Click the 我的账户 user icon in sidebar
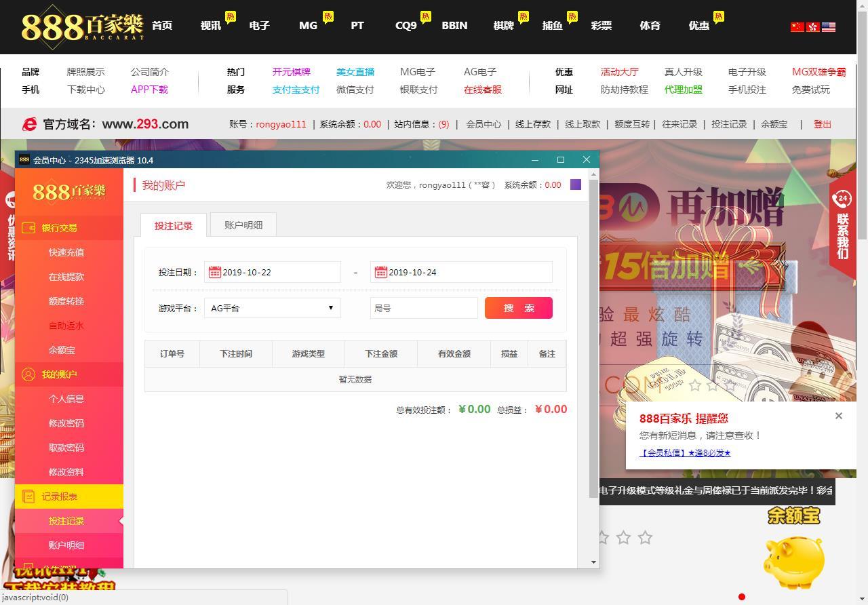This screenshot has height=605, width=868. coord(28,374)
